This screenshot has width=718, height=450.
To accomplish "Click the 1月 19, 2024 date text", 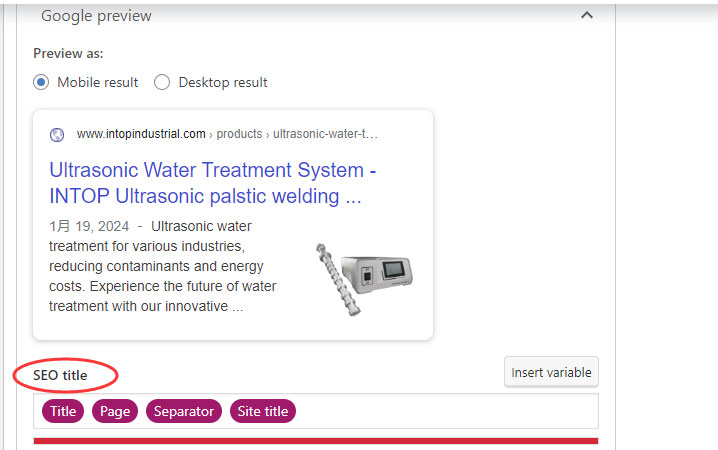I will pyautogui.click(x=87, y=226).
